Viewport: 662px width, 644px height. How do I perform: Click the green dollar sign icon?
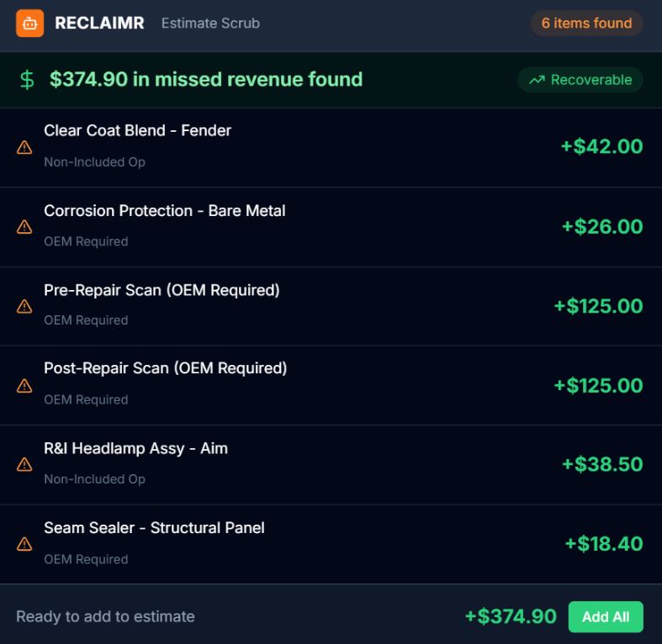click(x=27, y=80)
